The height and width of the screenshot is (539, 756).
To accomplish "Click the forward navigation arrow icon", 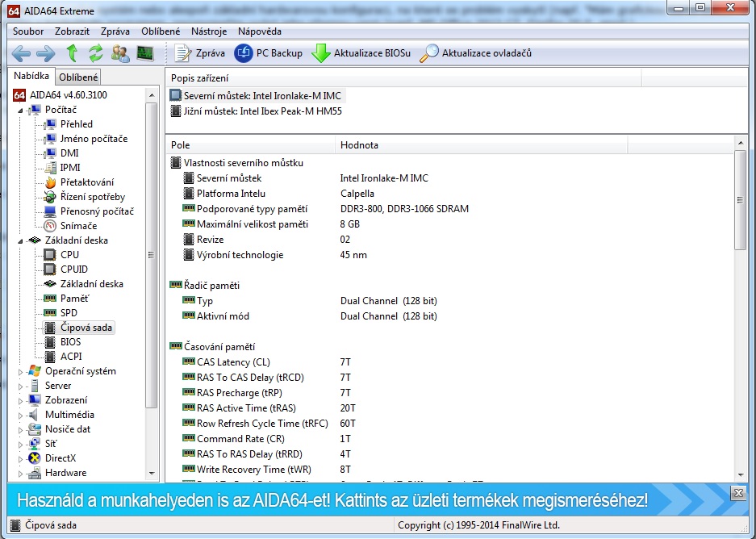I will coord(46,53).
